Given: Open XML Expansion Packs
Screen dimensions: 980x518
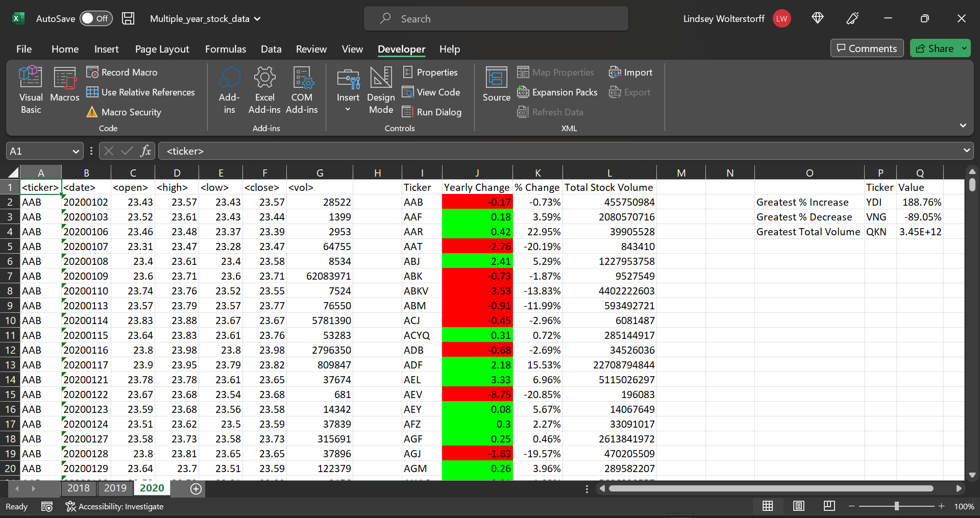Looking at the screenshot, I should click(557, 92).
